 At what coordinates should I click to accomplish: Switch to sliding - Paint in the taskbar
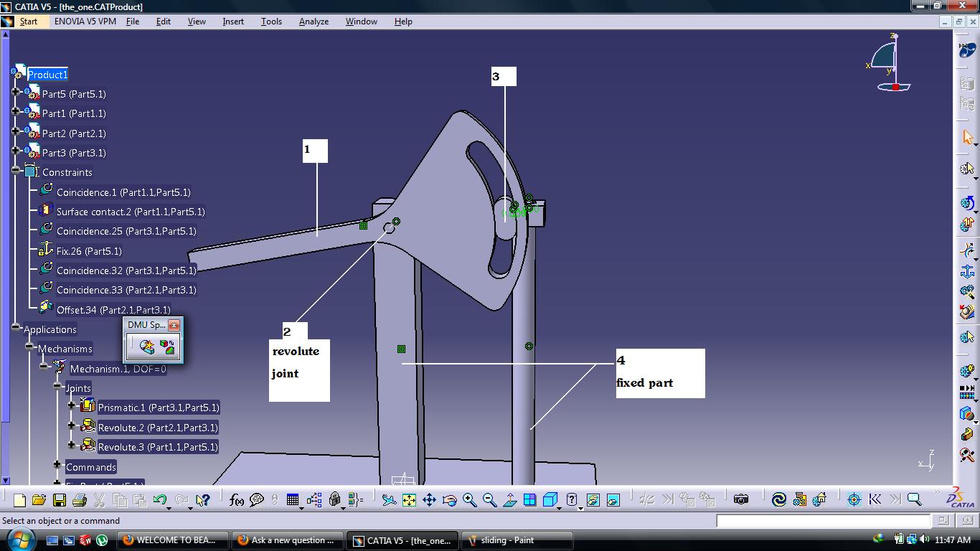(x=518, y=539)
